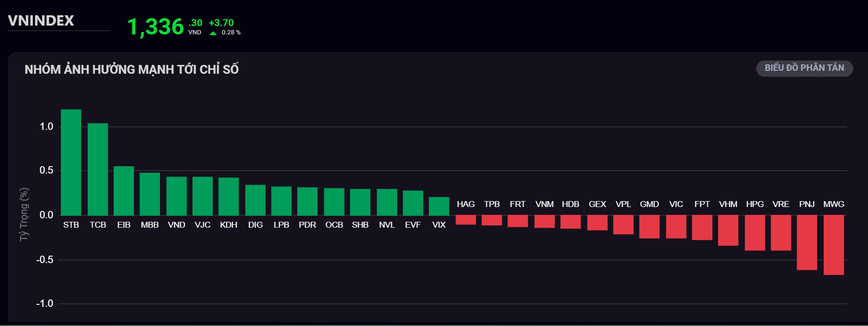Select the HDB ticker label
Screen dimensions: 868x326
pyautogui.click(x=571, y=204)
